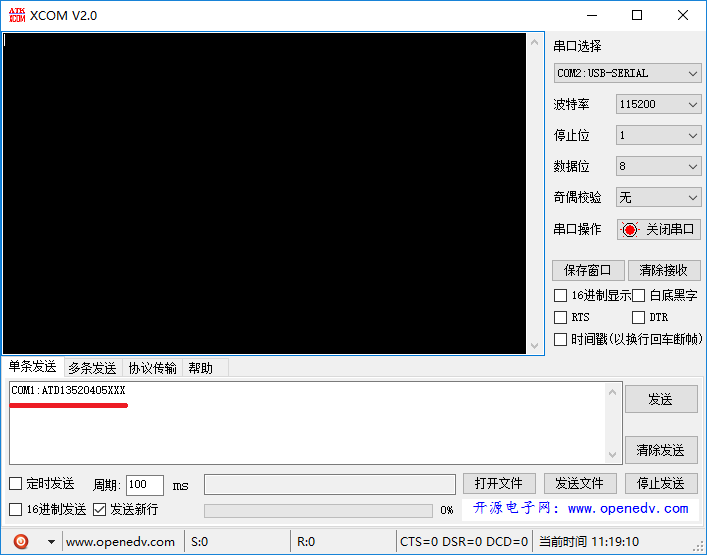Screen dimensions: 707x555
Task: Toggle the 时间戳 timestamp checkbox
Action: [560, 339]
